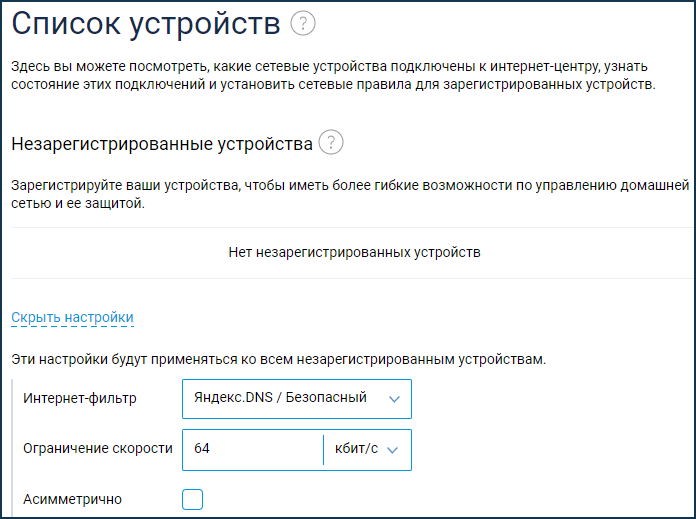Click the "Скрыть настройки" link
696x519 pixels.
[x=72, y=318]
